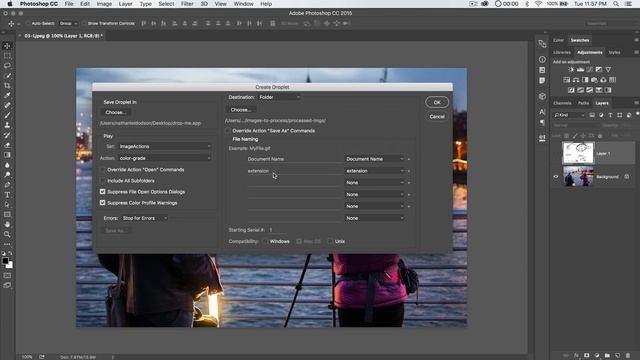The height and width of the screenshot is (360, 640).
Task: Add an Invert adjustment
Action: [x=571, y=90]
